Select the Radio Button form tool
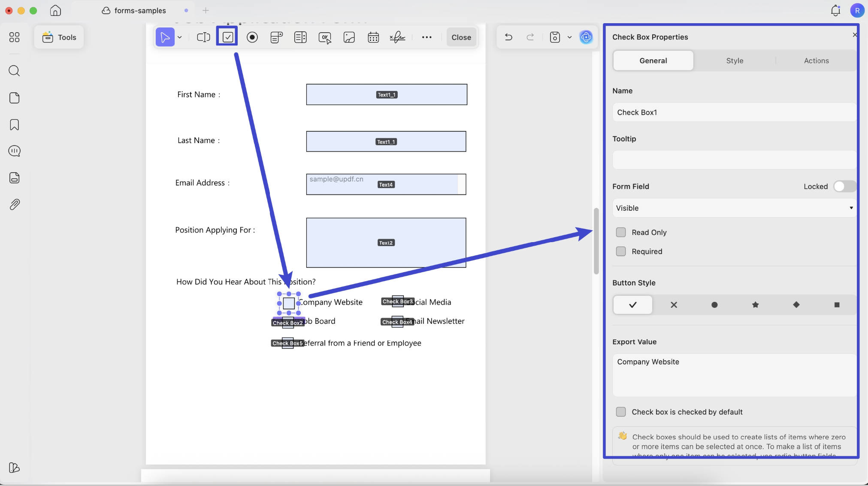The width and height of the screenshot is (868, 486). coord(252,37)
